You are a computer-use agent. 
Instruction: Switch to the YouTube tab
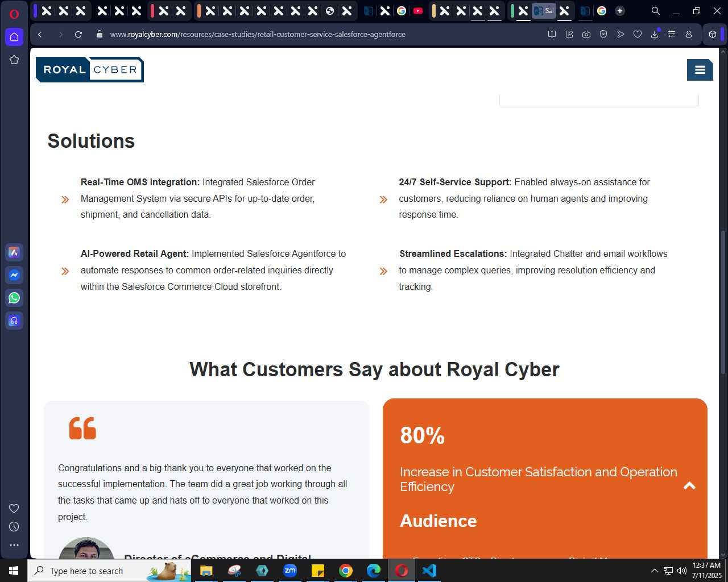(x=418, y=11)
